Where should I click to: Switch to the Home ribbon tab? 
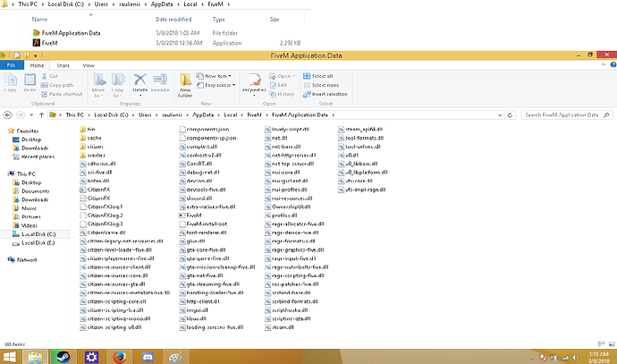(x=37, y=65)
